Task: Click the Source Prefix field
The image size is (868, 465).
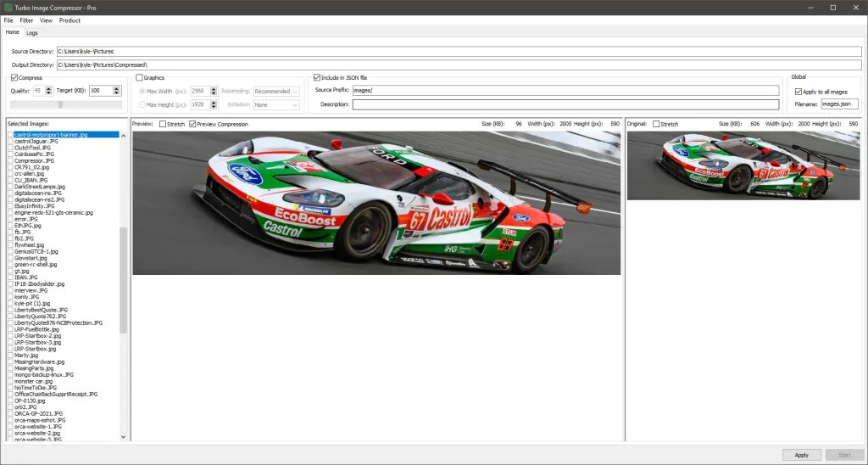Action: click(565, 90)
